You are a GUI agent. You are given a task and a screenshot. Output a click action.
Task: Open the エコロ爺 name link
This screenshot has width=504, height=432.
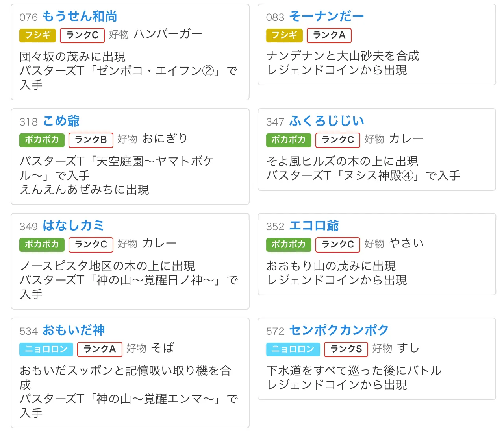(314, 226)
